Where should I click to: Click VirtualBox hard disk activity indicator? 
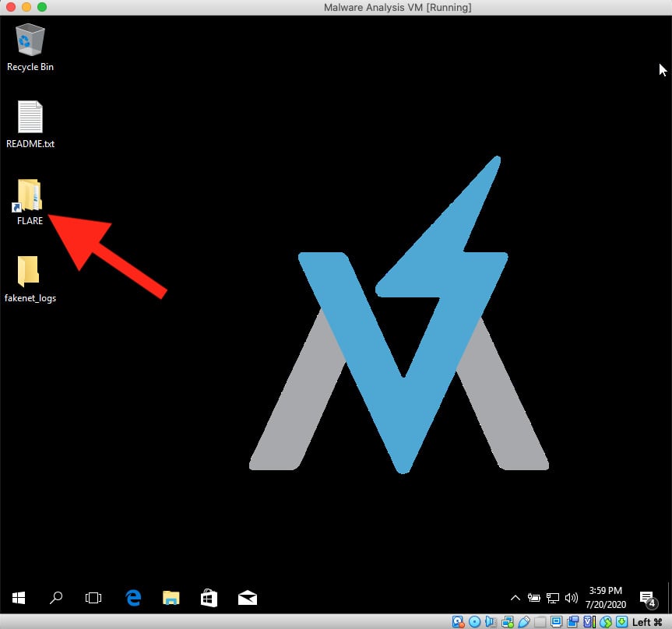[458, 622]
